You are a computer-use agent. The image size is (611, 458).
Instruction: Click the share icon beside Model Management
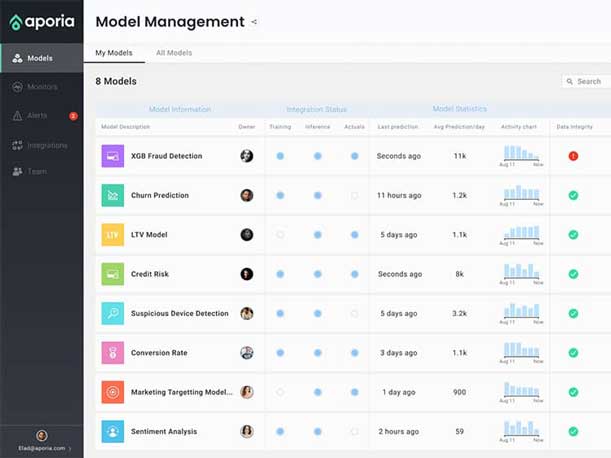(254, 22)
